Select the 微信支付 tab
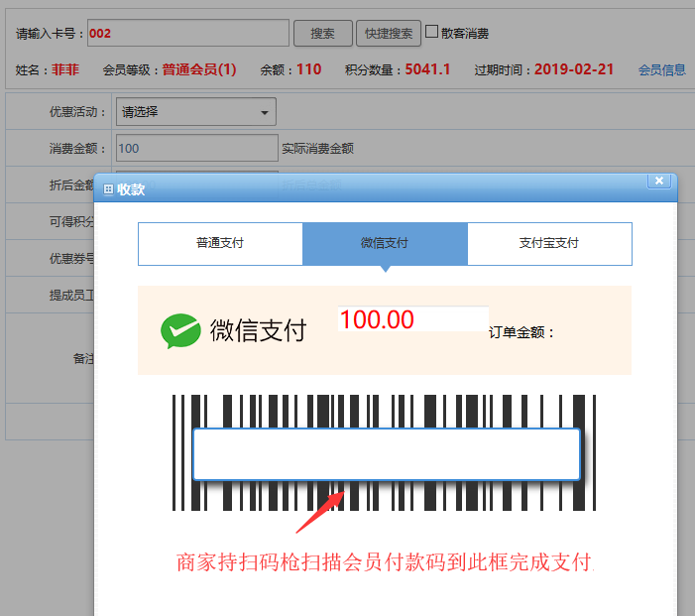 [x=385, y=243]
